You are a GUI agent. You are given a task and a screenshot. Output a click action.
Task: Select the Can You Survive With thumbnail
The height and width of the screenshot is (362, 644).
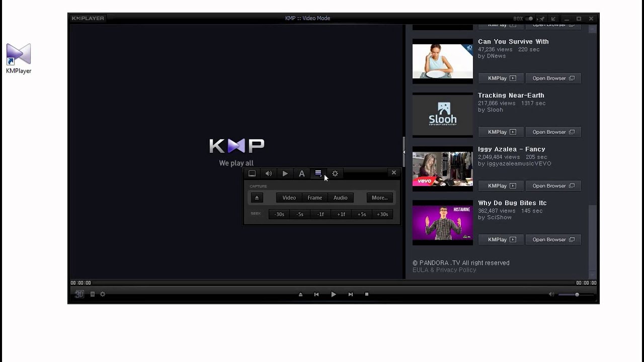click(443, 61)
